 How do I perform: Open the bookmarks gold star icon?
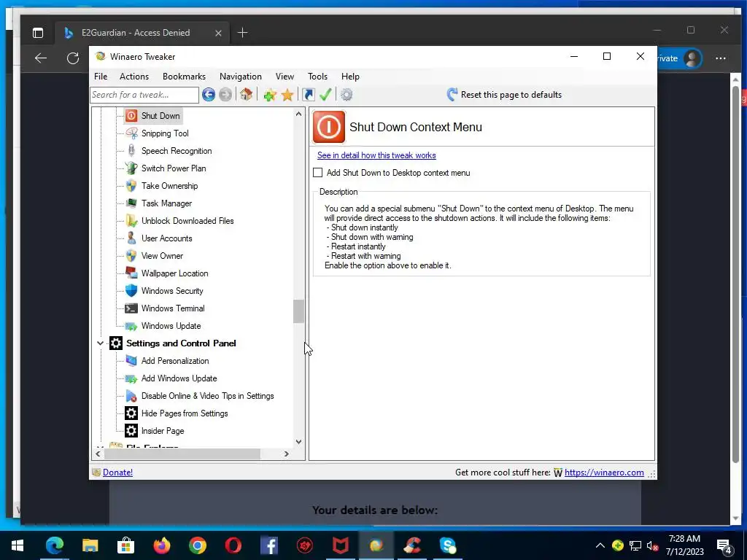click(287, 95)
